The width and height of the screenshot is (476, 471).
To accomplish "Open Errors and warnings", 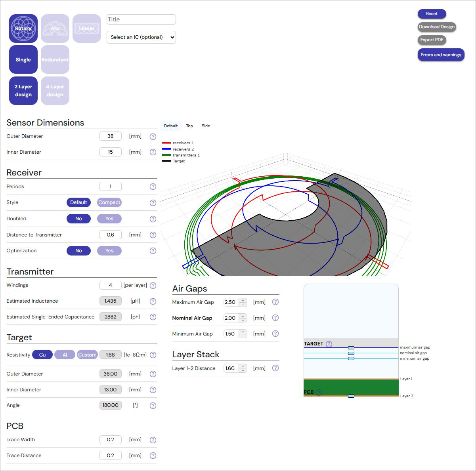I will [441, 55].
